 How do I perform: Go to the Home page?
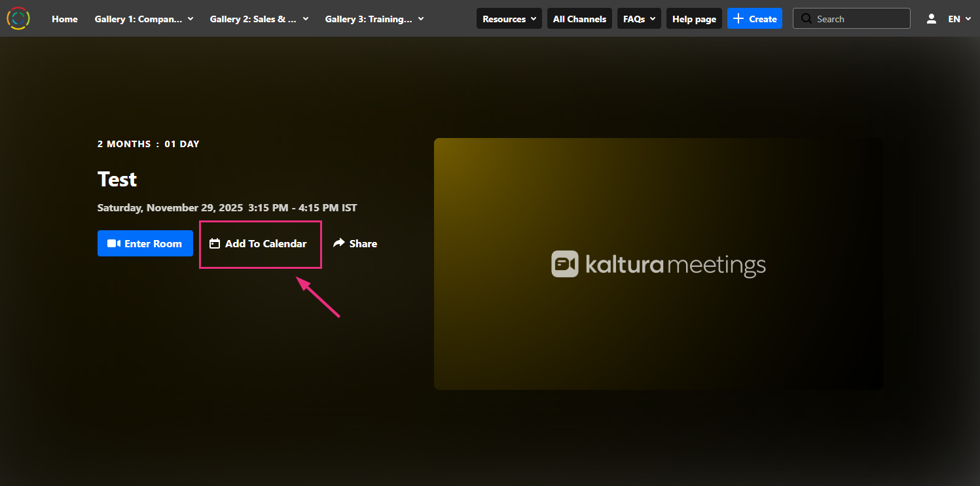point(65,19)
